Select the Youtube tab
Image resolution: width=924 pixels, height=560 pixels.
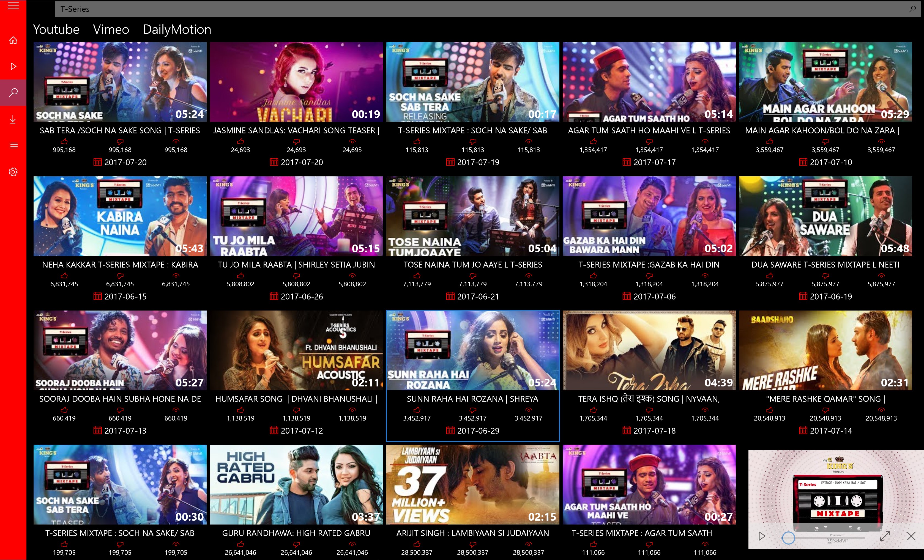click(x=56, y=30)
